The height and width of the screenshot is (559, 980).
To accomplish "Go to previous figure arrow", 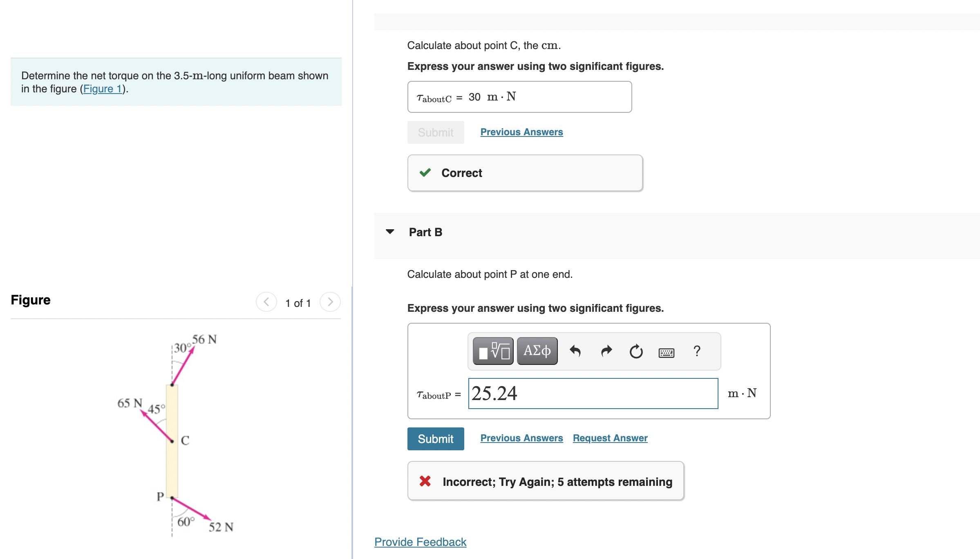I will click(x=266, y=302).
